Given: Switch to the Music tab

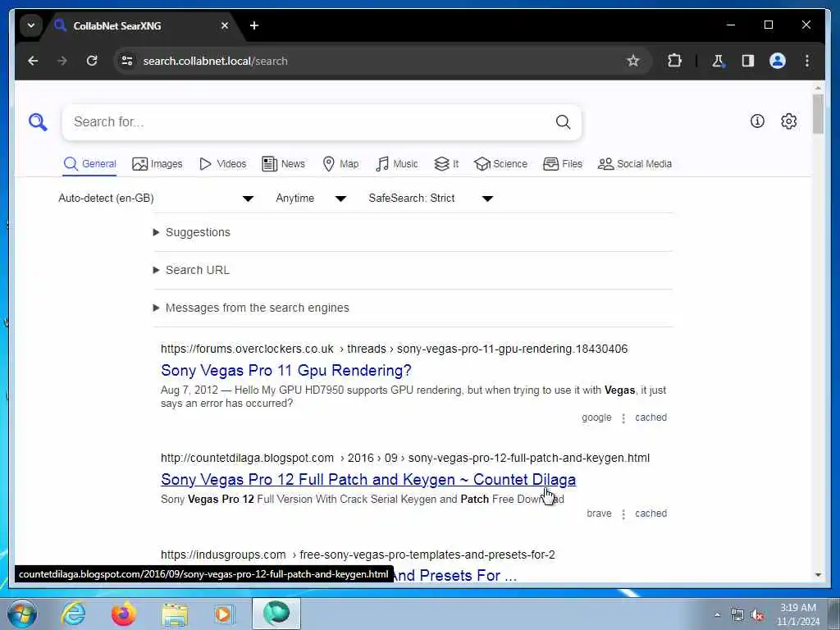Looking at the screenshot, I should [x=396, y=164].
